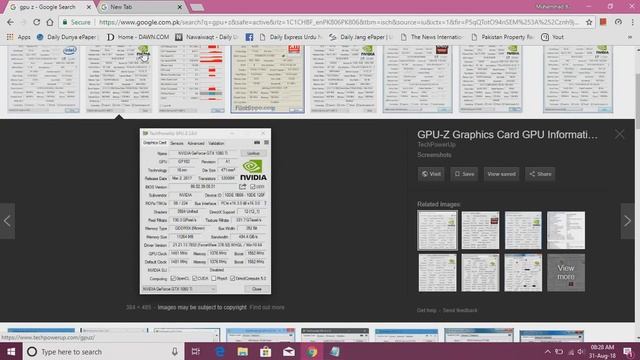Click View saved button
The image size is (640, 360).
tap(501, 174)
